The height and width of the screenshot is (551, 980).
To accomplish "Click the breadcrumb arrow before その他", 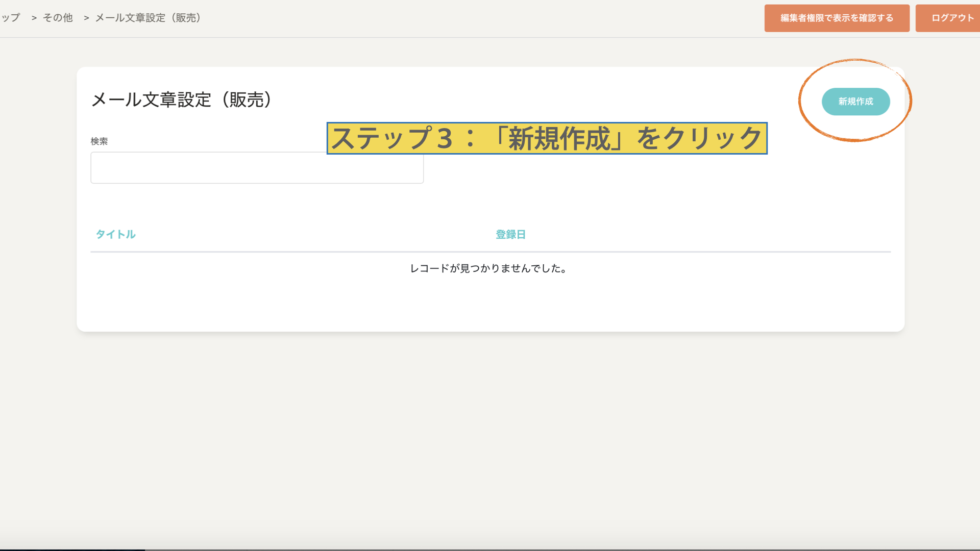I will [34, 18].
